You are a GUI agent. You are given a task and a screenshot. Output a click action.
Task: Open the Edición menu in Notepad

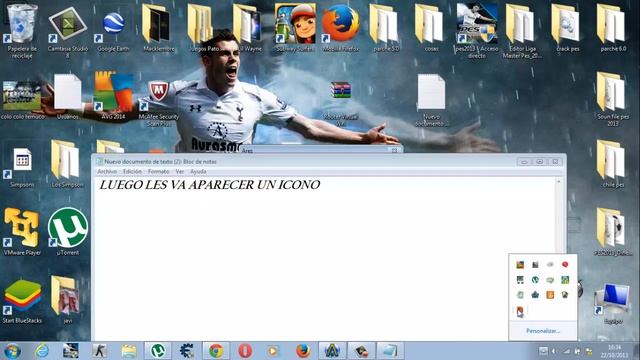click(132, 171)
